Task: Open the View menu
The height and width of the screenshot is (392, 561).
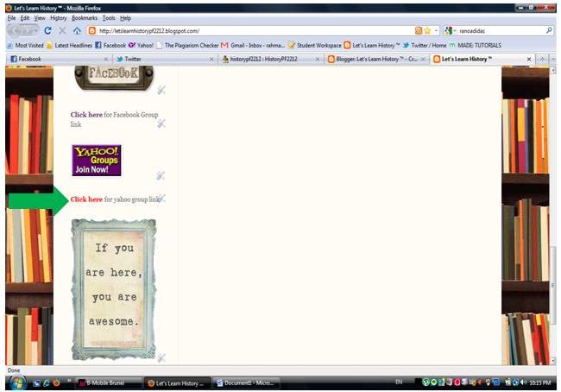Action: point(40,18)
